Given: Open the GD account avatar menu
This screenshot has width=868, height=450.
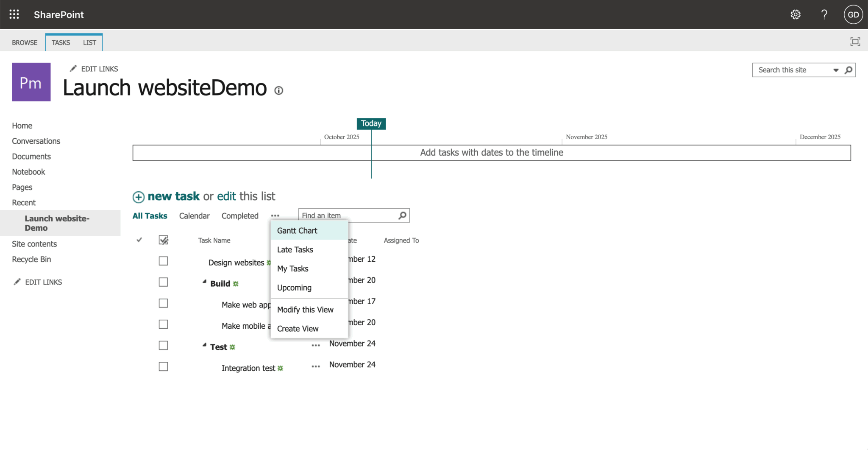Looking at the screenshot, I should click(x=853, y=14).
